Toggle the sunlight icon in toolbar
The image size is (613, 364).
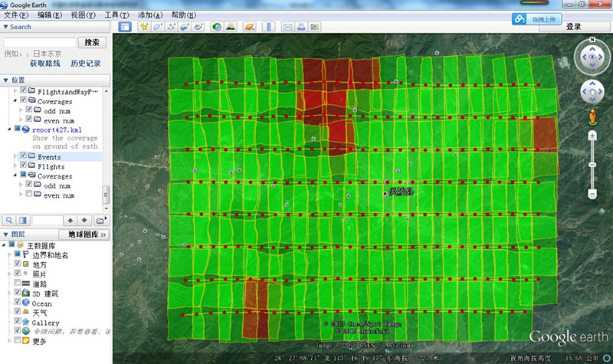click(x=230, y=27)
